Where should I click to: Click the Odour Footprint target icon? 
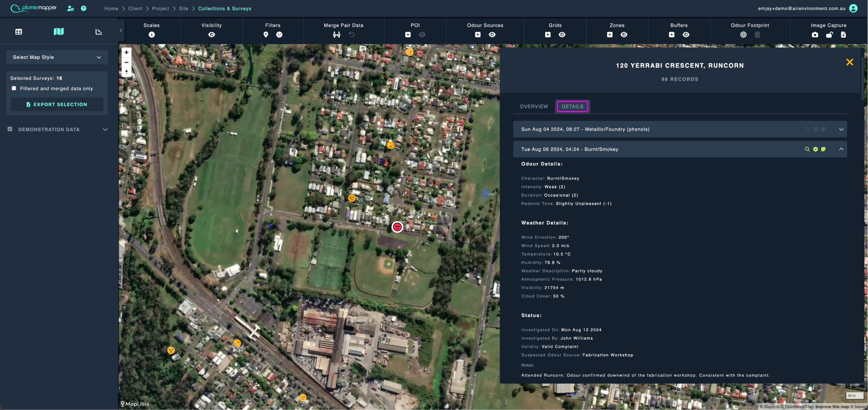coord(743,34)
